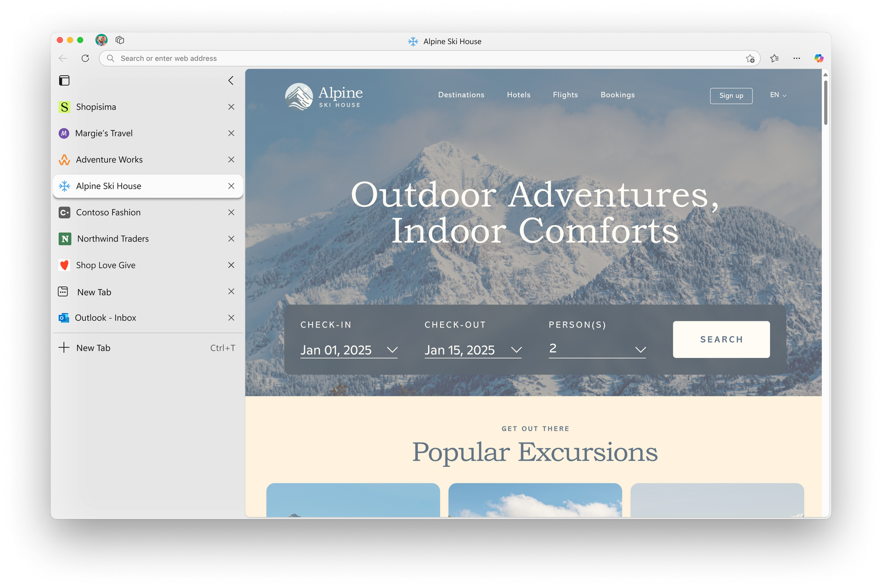Click the back navigation arrow
882x588 pixels.
pos(63,58)
